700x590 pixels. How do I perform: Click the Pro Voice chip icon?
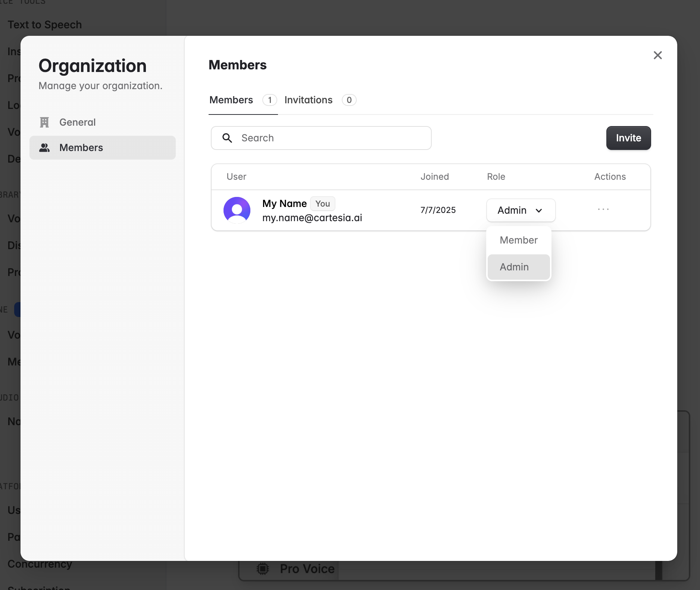click(263, 569)
